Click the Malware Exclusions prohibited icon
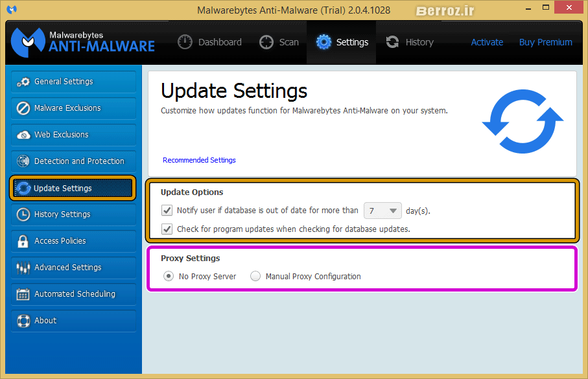The image size is (588, 379). point(23,108)
